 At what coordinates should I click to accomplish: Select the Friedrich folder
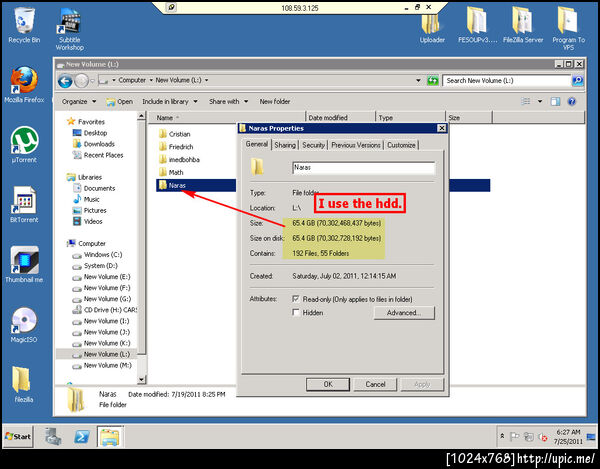pyautogui.click(x=176, y=147)
